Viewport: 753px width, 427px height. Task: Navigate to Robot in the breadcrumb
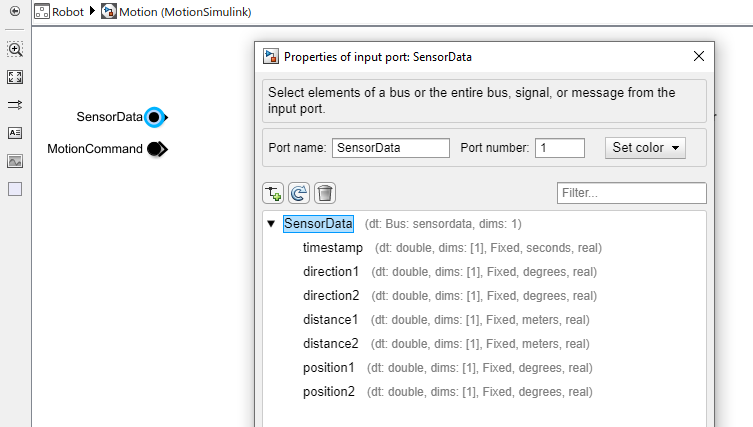pos(59,12)
